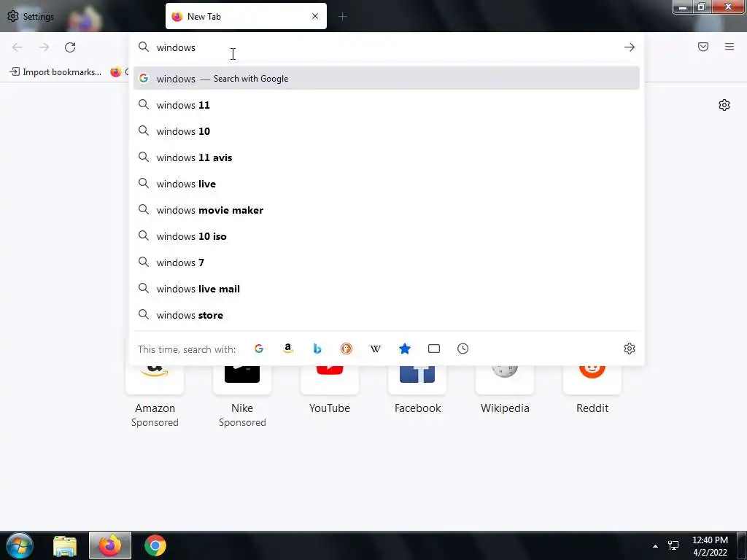
Task: Select 'windows 10 iso' suggestion
Action: tap(387, 236)
